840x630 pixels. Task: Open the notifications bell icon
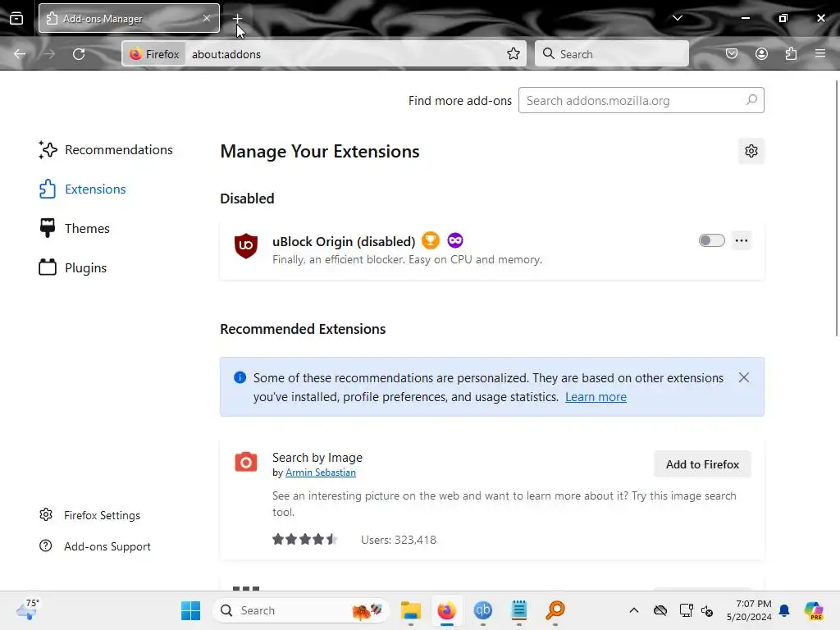point(784,610)
